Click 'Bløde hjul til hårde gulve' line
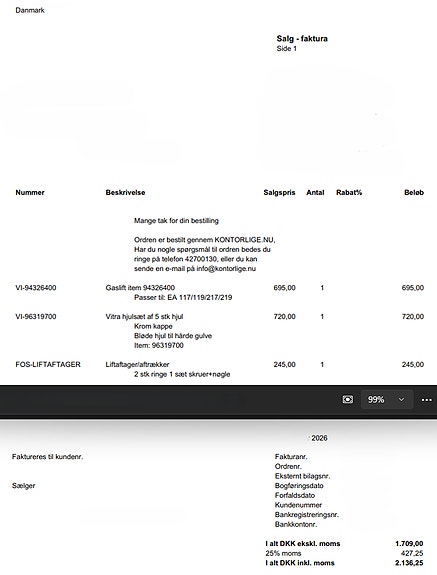Viewport: 437px width, 575px height. pos(173,336)
